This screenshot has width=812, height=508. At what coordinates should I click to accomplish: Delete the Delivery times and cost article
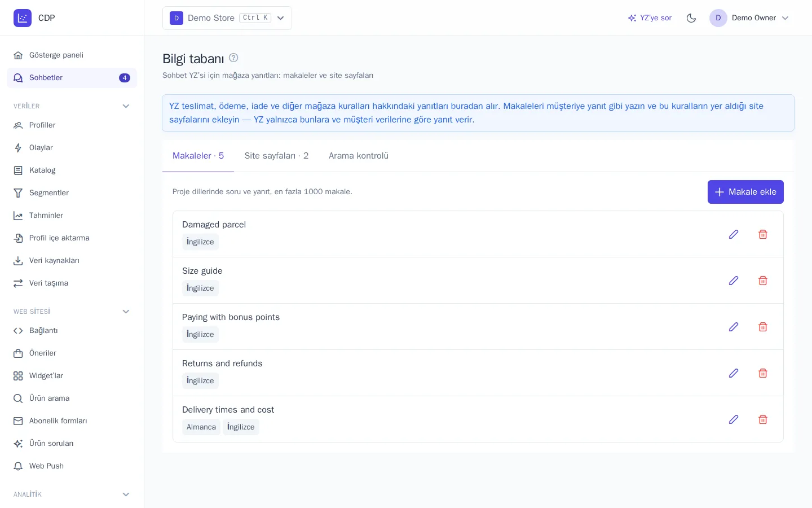coord(763,419)
